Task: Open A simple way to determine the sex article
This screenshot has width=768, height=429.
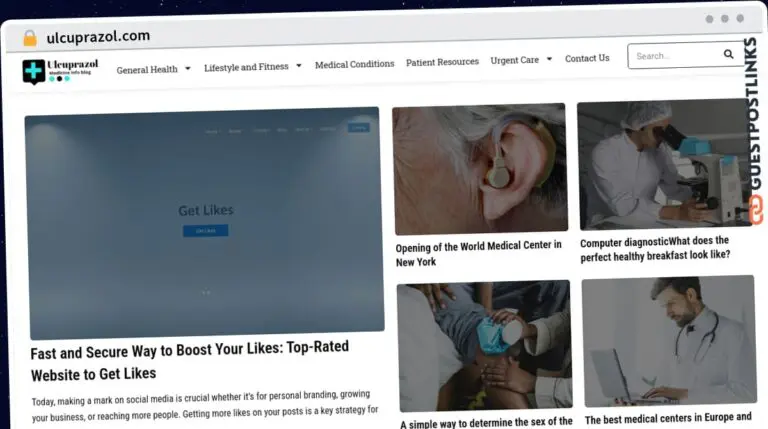Action: click(x=486, y=422)
